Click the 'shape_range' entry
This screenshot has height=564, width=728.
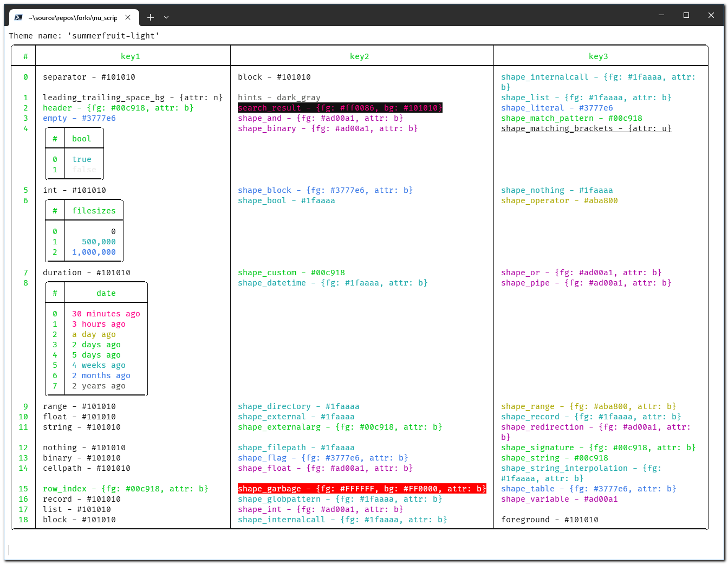tap(589, 406)
